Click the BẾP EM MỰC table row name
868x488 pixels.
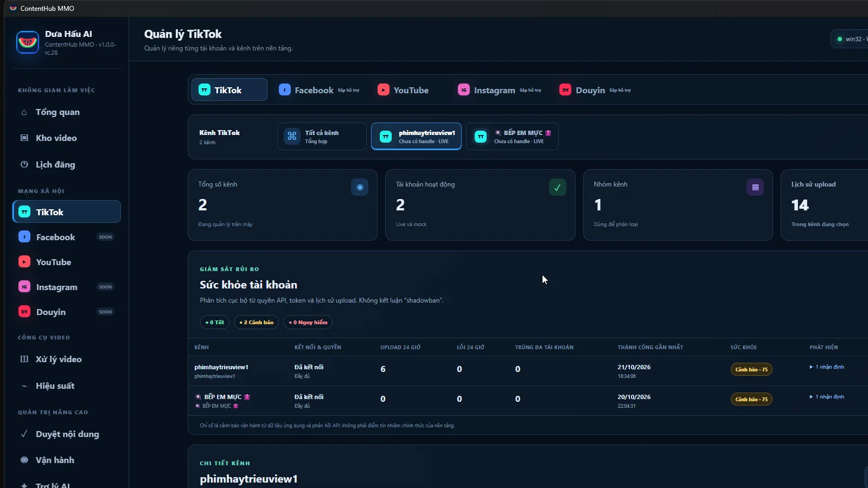click(x=222, y=397)
